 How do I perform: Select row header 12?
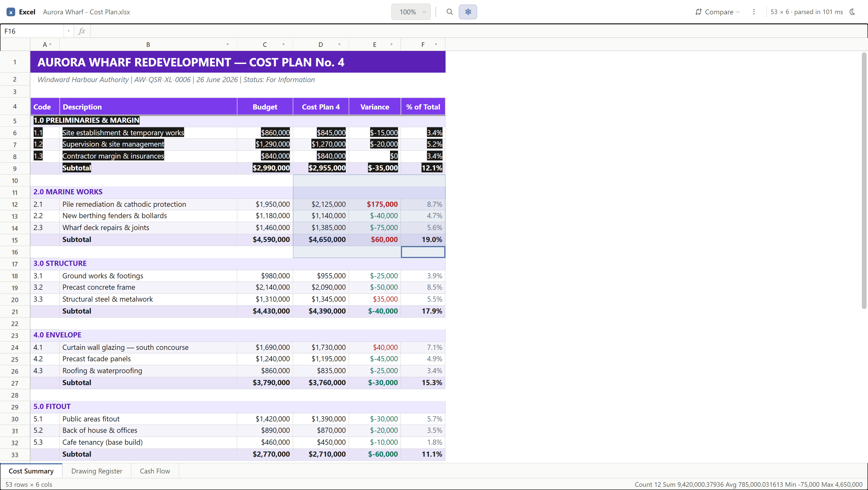coord(15,204)
